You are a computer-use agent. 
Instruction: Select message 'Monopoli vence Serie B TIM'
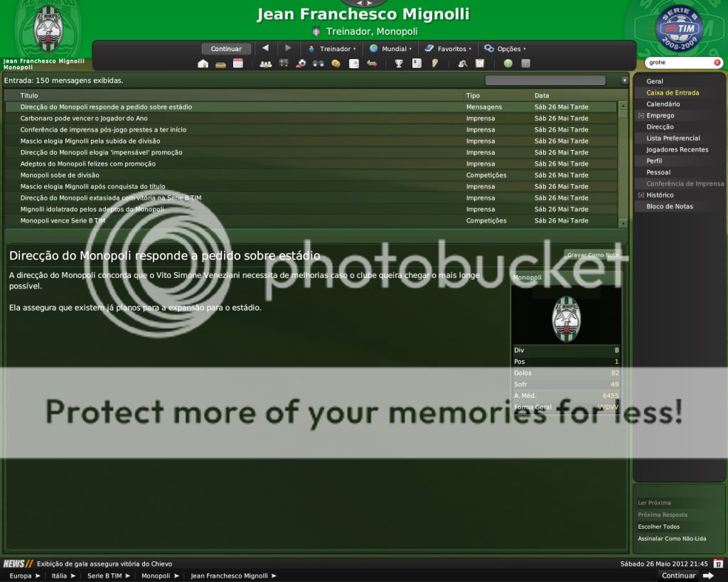63,221
